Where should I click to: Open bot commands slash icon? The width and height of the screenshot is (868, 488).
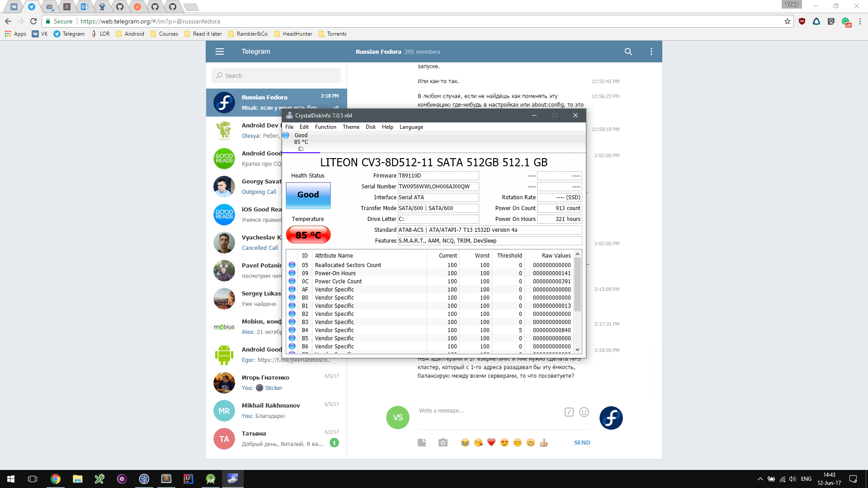(x=569, y=412)
